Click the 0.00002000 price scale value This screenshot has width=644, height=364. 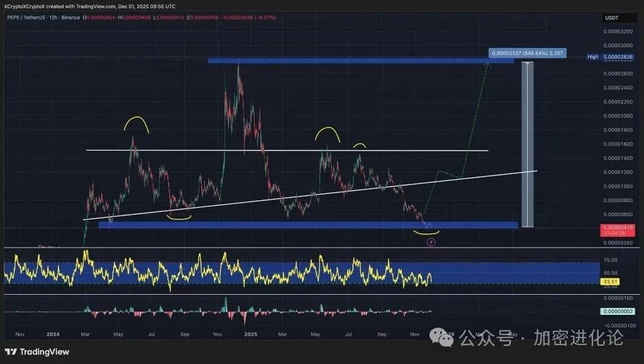click(x=619, y=117)
